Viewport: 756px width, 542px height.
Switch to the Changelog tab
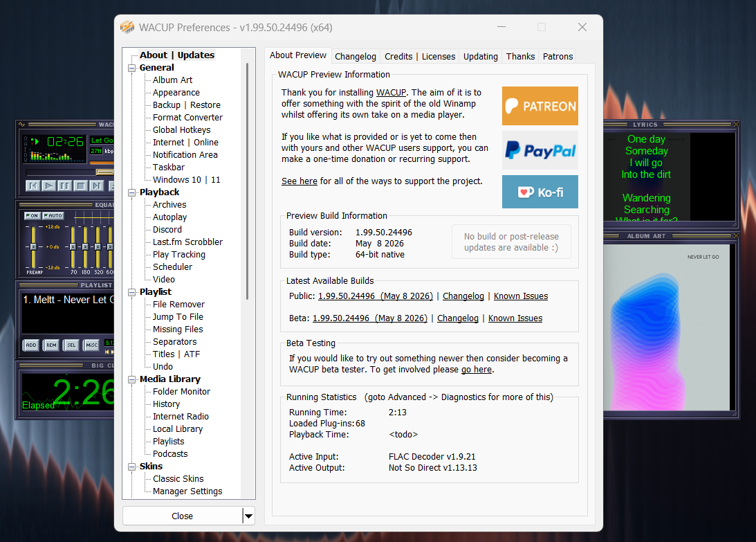pyautogui.click(x=356, y=57)
